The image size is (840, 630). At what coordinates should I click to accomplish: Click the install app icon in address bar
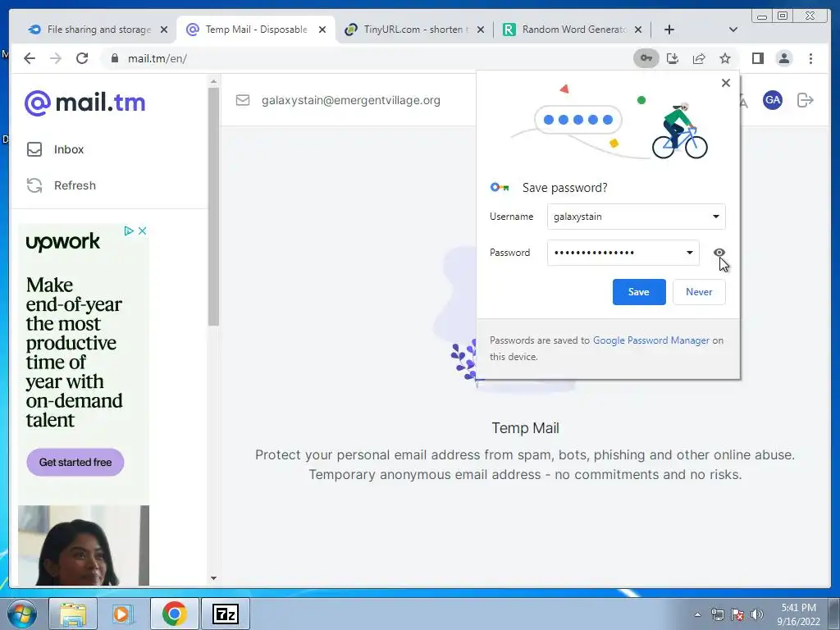673,58
